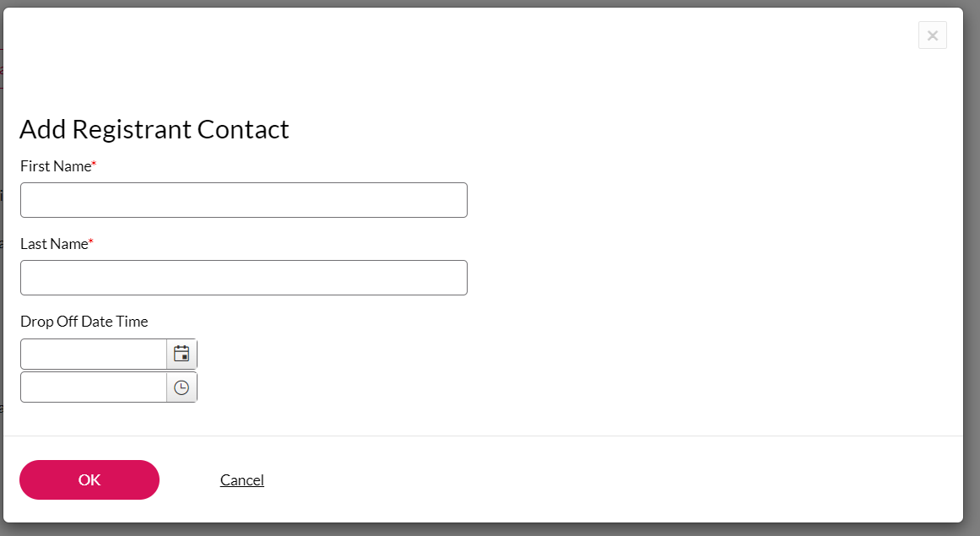Click into the drop off date input
This screenshot has height=536, width=980.
94,355
